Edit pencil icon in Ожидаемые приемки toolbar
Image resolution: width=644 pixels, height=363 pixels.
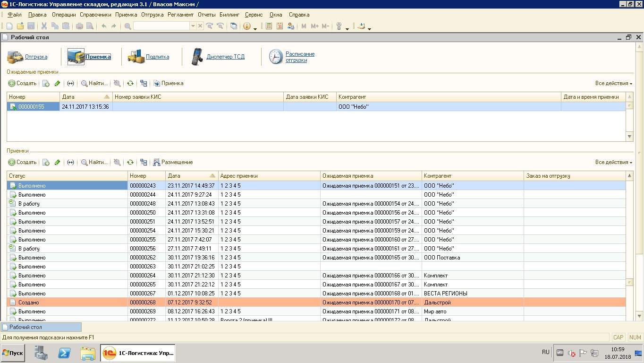(x=58, y=83)
